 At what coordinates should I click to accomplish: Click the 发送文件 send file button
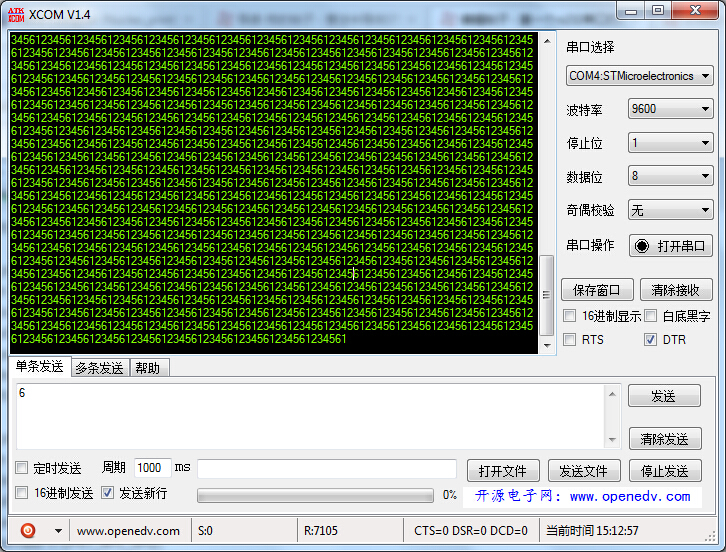click(583, 471)
